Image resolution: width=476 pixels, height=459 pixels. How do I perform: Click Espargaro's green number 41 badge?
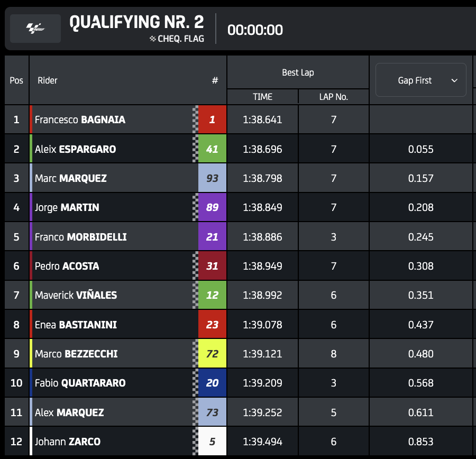pyautogui.click(x=212, y=149)
